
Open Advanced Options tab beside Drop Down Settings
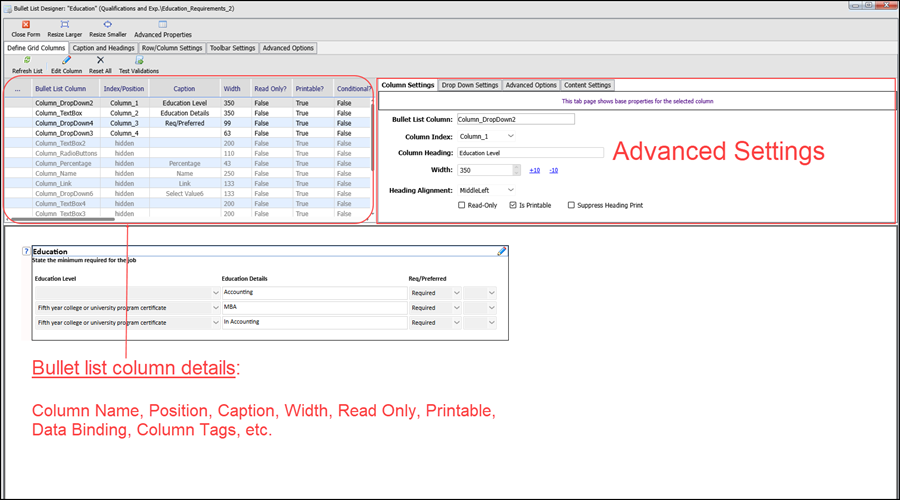[x=531, y=85]
